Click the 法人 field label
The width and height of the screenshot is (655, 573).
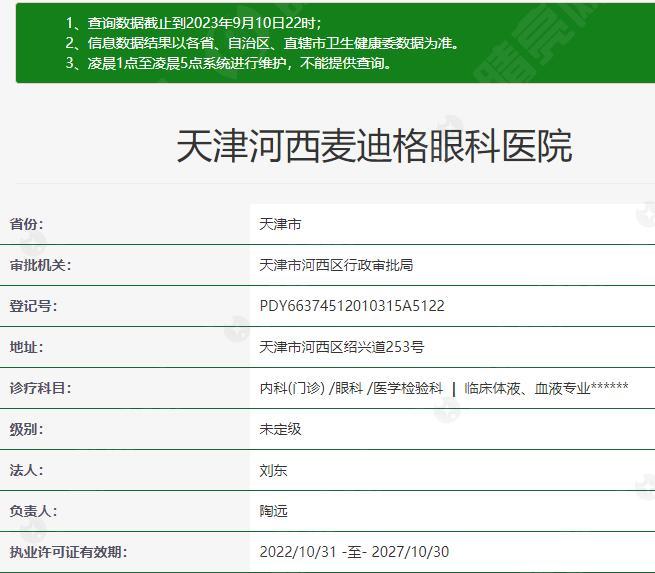coord(26,471)
